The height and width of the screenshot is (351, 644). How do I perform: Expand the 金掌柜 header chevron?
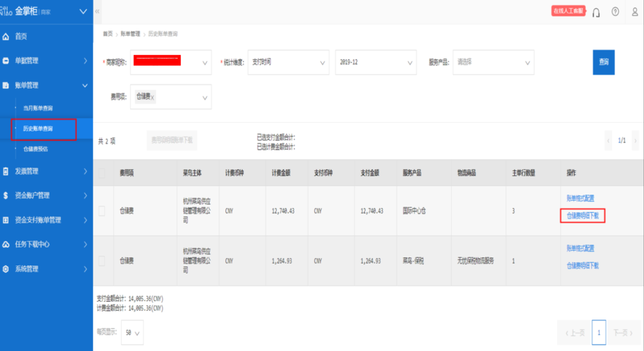[x=84, y=12]
